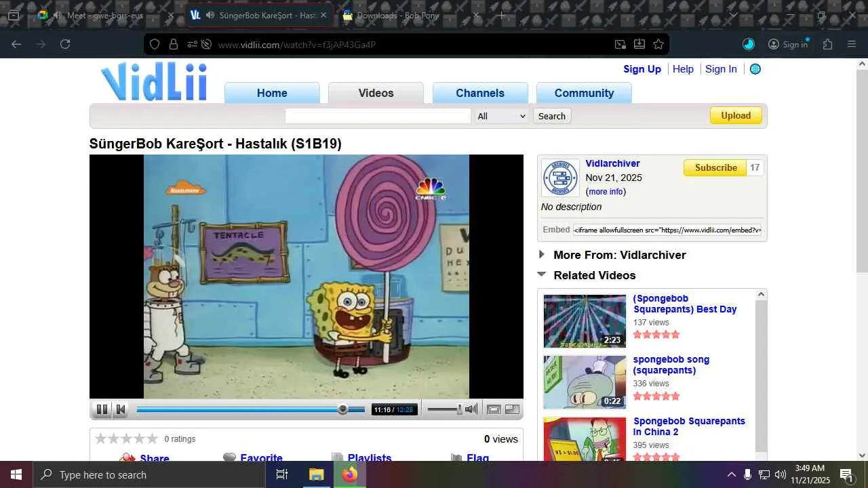Sign in to the browser account
This screenshot has width=868, height=488.
788,44
